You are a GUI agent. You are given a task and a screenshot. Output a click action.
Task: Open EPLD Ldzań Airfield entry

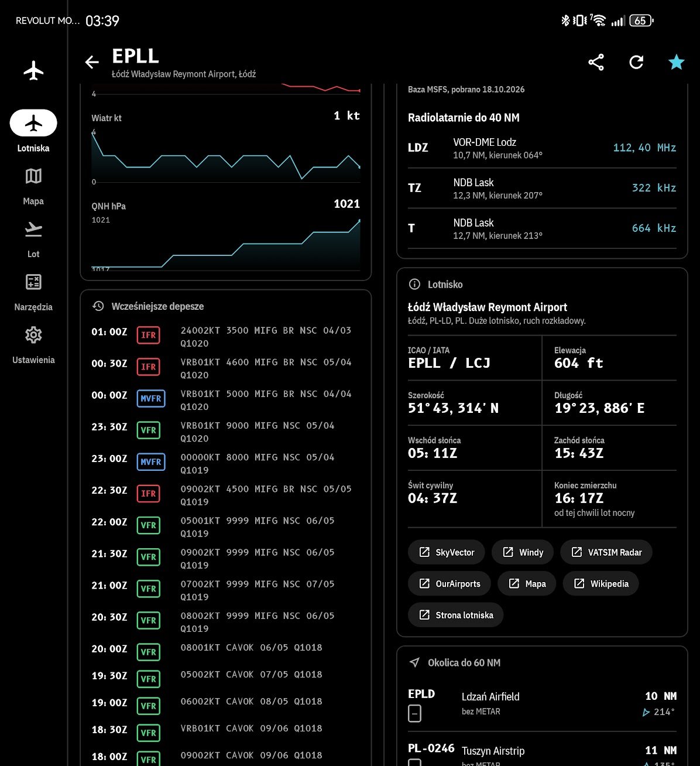[x=542, y=704]
